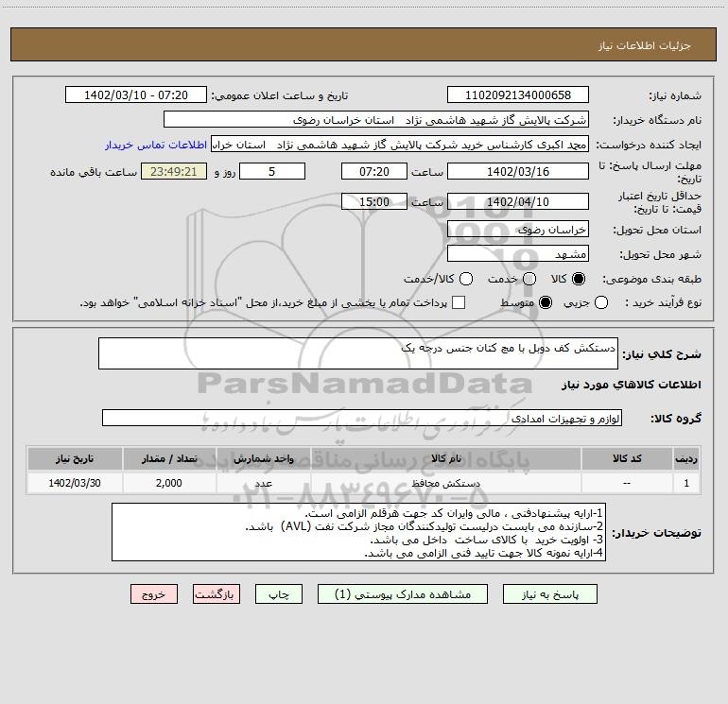Click the اطلاعات کالاهای مورد نیاز heading
728x704 pixels.
(632, 385)
